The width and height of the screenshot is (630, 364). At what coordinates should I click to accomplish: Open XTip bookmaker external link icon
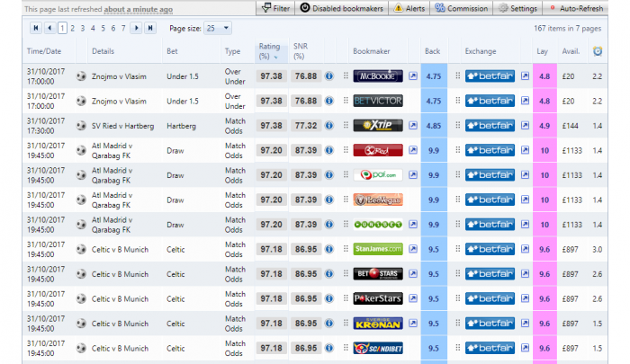[x=413, y=126]
